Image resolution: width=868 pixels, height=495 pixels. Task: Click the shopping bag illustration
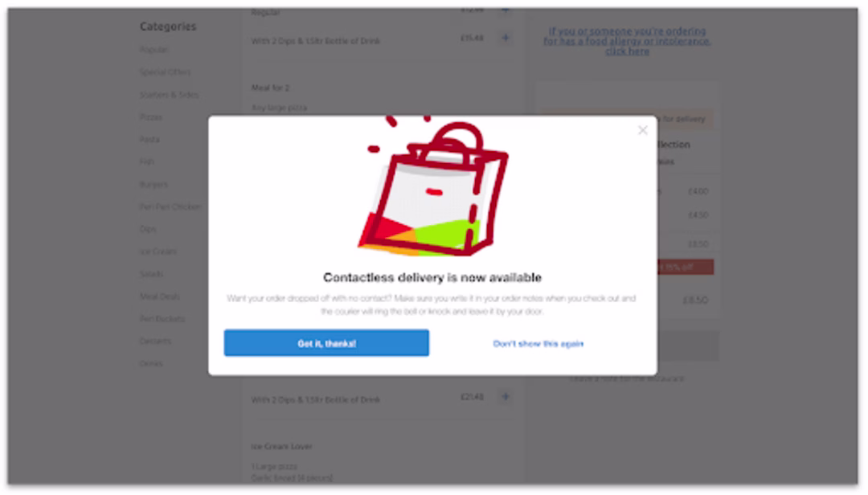[x=433, y=187]
